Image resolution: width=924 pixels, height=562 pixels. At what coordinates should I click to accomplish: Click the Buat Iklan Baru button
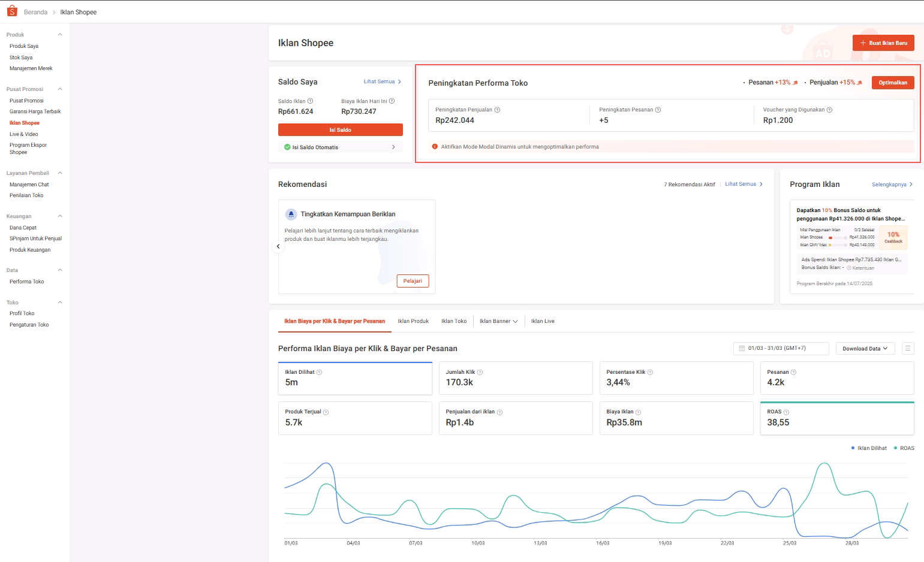point(883,43)
